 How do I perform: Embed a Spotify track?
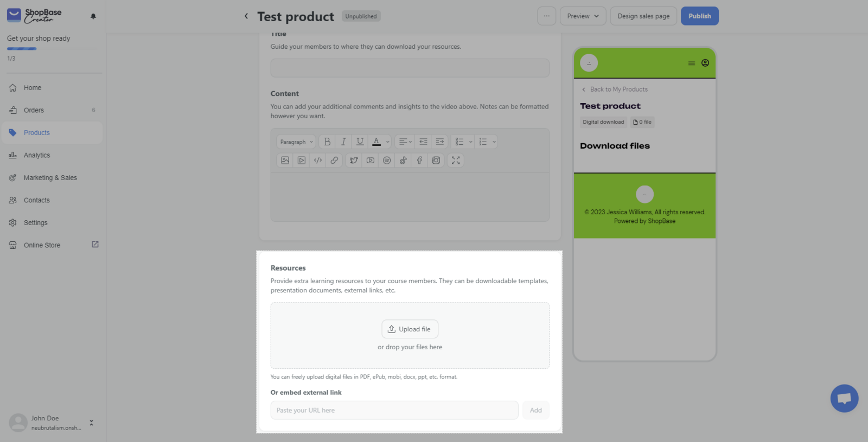coord(387,161)
